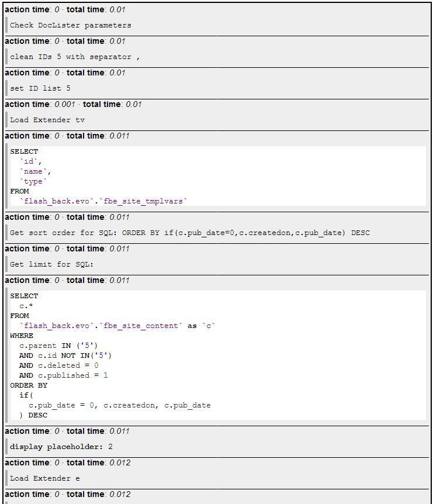Click the 'Check DocLister parameters' log message
Screen dimensions: 433x504
click(x=71, y=25)
